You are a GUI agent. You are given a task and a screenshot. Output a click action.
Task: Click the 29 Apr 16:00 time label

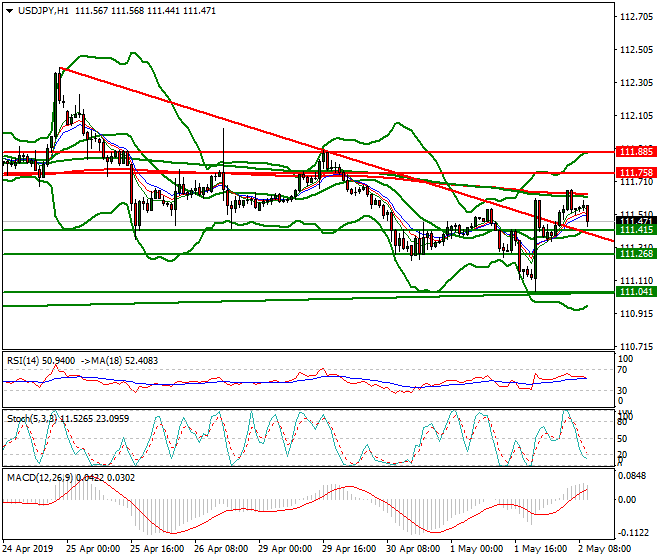pos(349,549)
